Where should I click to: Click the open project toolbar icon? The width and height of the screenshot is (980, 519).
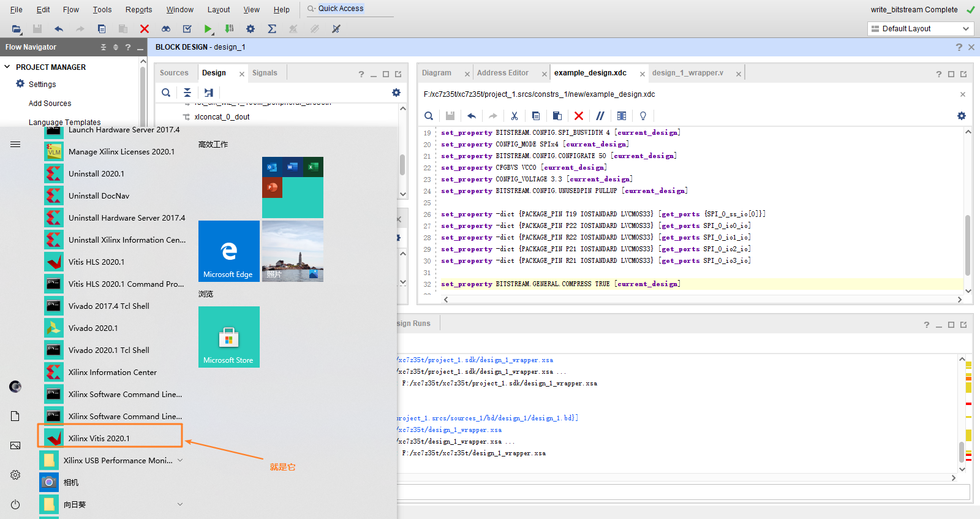pyautogui.click(x=17, y=29)
